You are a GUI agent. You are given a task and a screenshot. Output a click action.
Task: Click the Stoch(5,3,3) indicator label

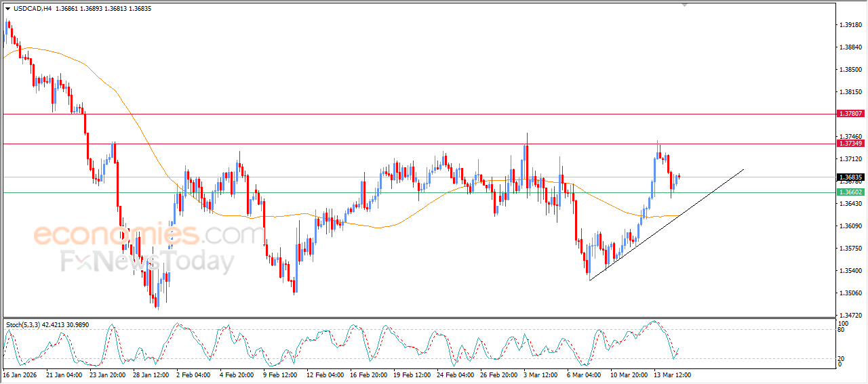26,325
